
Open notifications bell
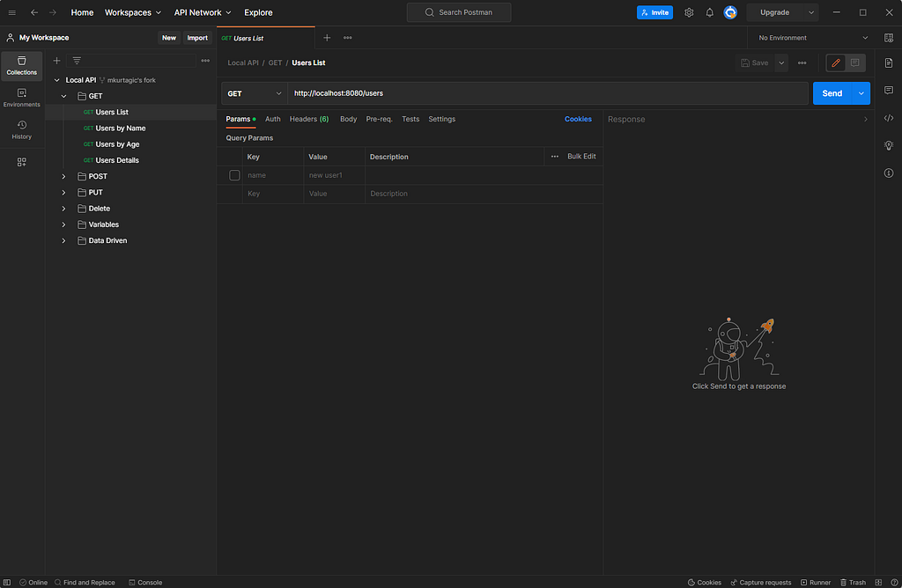(x=709, y=12)
